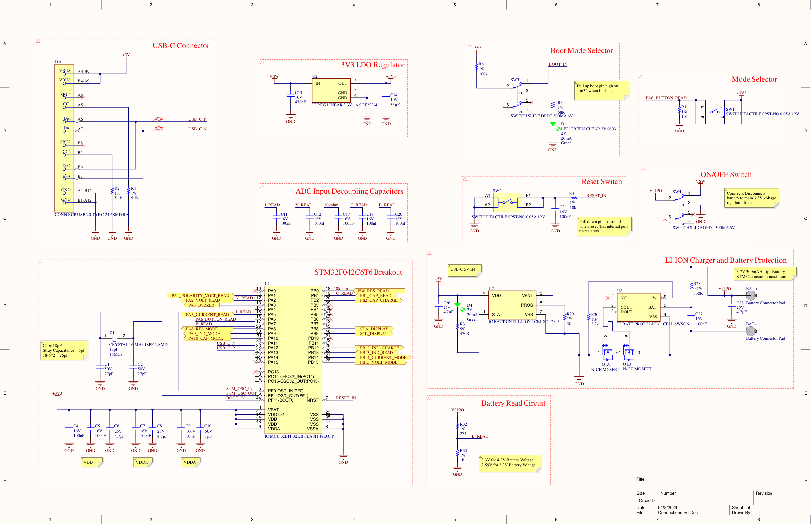Viewport: 812px width, 526px height.
Task: Click the 'CL = 18pF' capacitance note
Action: 64,351
